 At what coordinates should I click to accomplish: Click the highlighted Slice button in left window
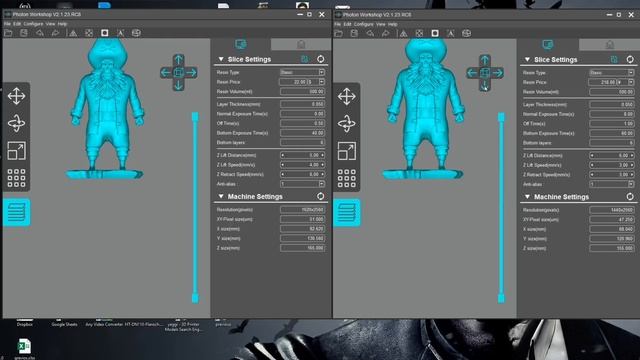coord(16,212)
